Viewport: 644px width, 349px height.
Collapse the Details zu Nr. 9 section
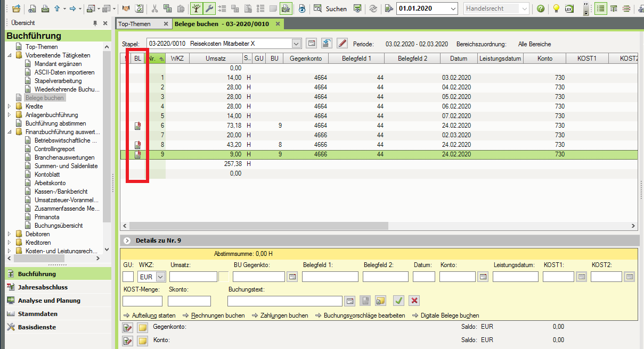(x=127, y=240)
